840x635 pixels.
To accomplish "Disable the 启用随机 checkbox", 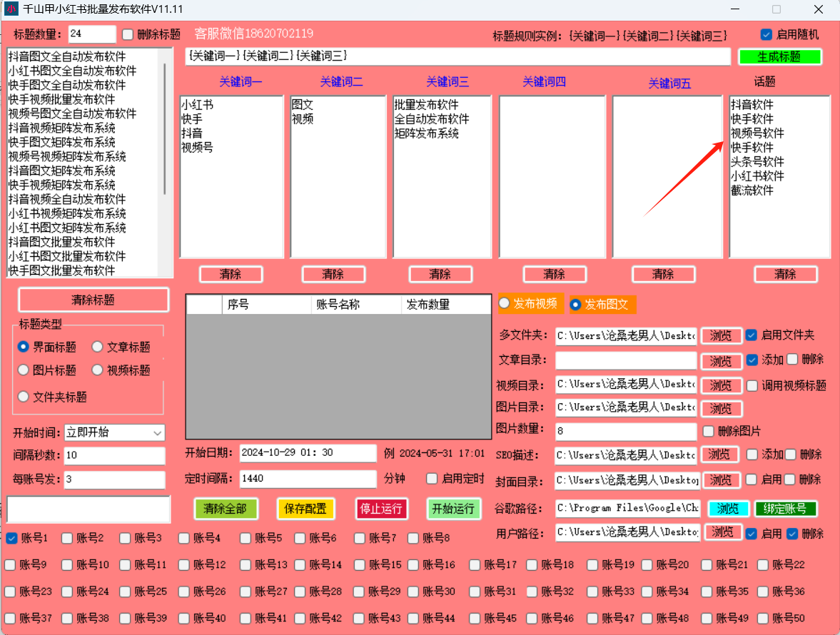I will click(766, 35).
